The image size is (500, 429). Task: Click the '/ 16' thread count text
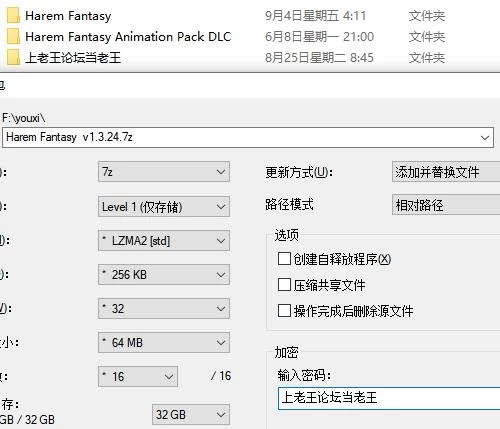point(221,376)
